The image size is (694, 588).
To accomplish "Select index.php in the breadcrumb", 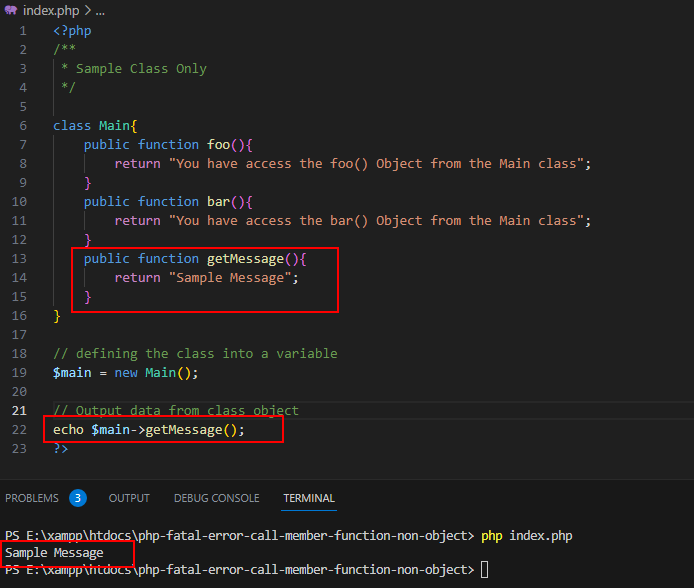I will (51, 10).
